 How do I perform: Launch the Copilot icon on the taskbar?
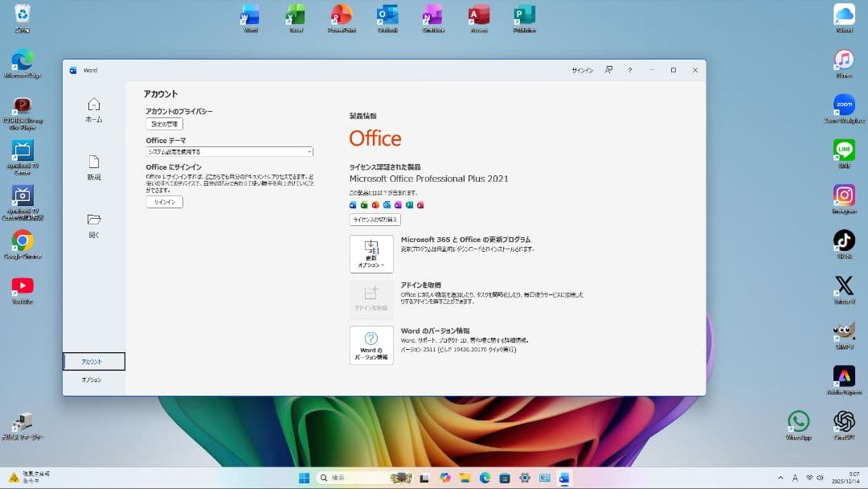(444, 477)
